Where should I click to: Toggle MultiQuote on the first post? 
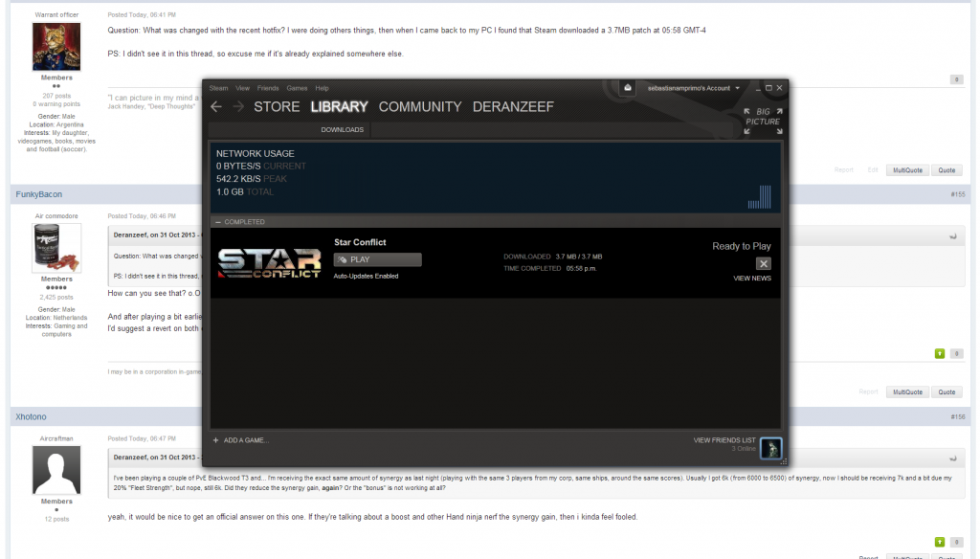pyautogui.click(x=906, y=169)
